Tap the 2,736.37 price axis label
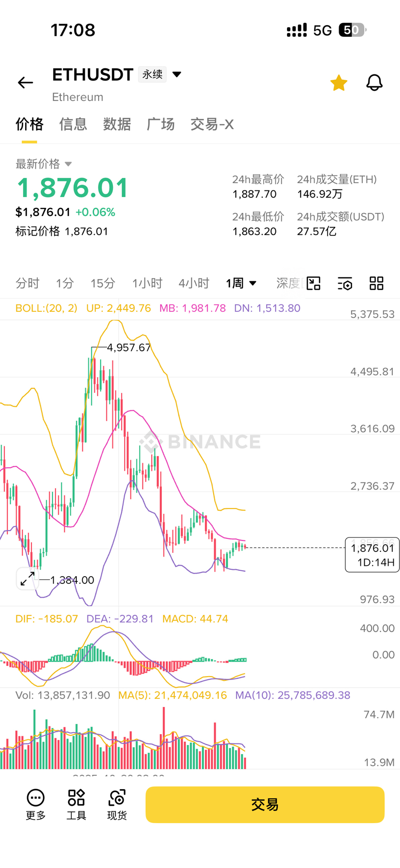The width and height of the screenshot is (400, 868). [x=372, y=486]
